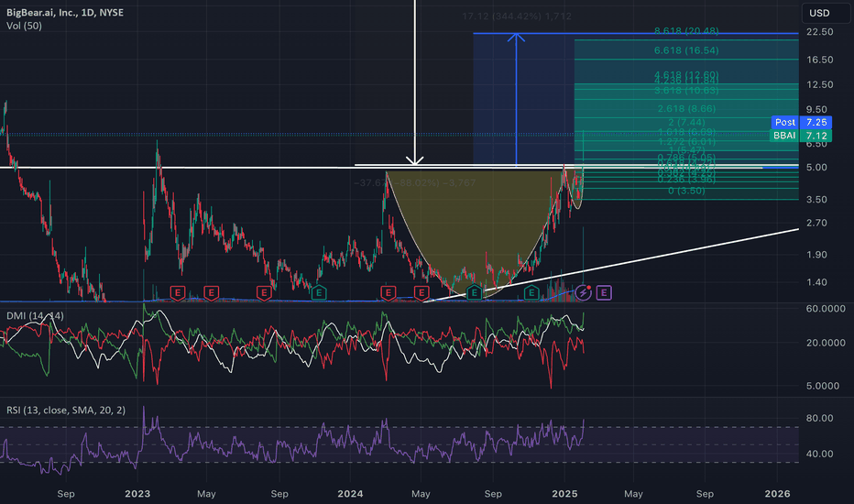Click the green earnings marker near August 2024

[x=475, y=293]
